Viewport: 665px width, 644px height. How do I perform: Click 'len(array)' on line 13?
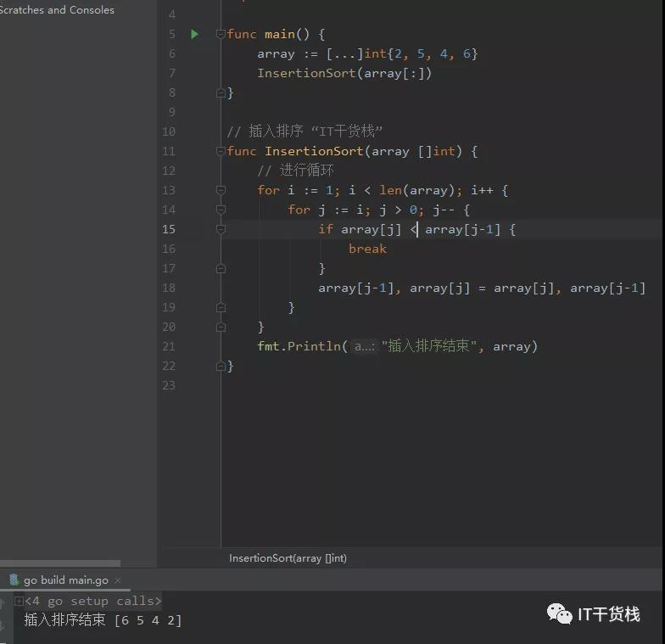tap(417, 190)
